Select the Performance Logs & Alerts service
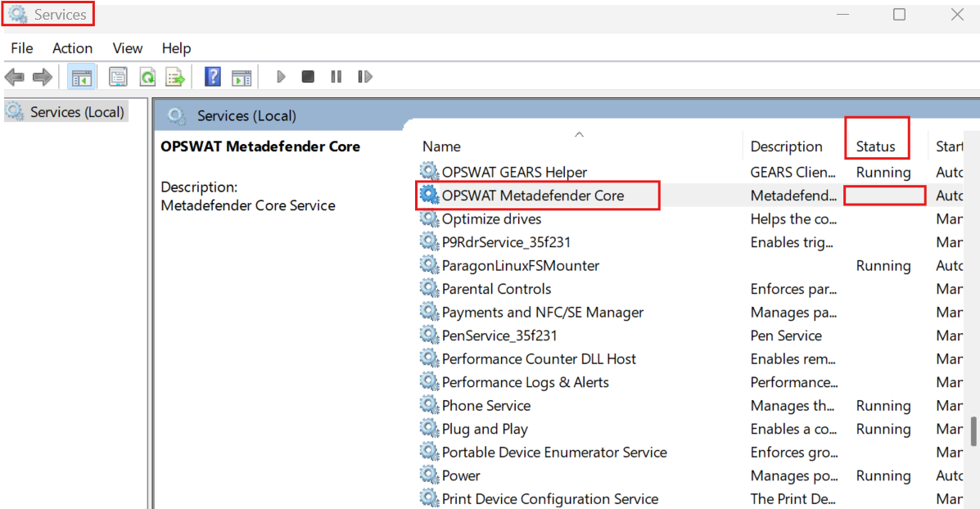 (x=525, y=381)
